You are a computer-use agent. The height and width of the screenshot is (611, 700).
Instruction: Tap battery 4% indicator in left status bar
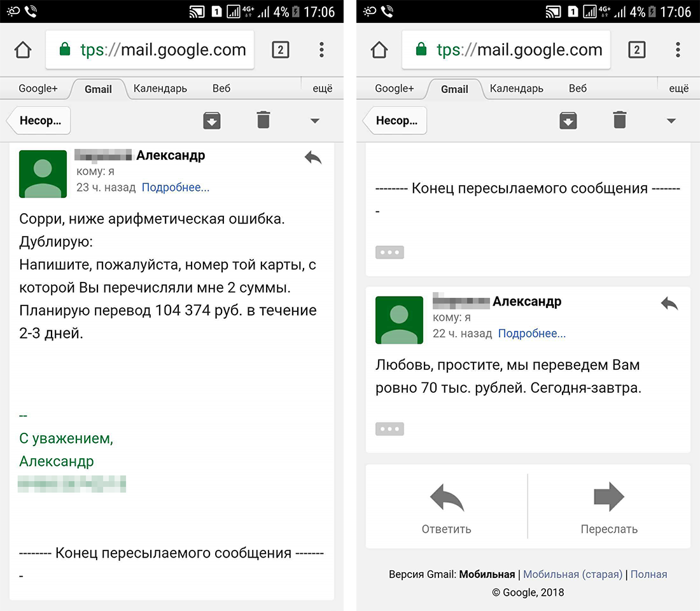point(286,11)
